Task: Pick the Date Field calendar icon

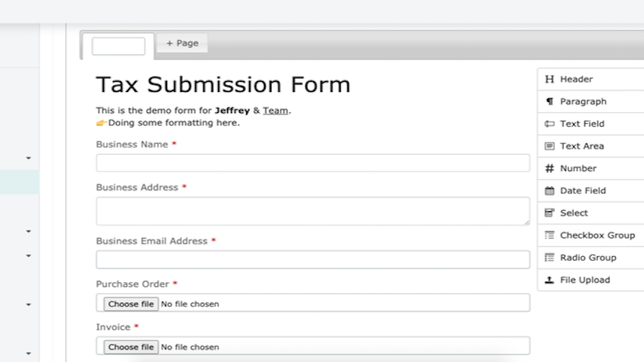Action: click(x=549, y=190)
